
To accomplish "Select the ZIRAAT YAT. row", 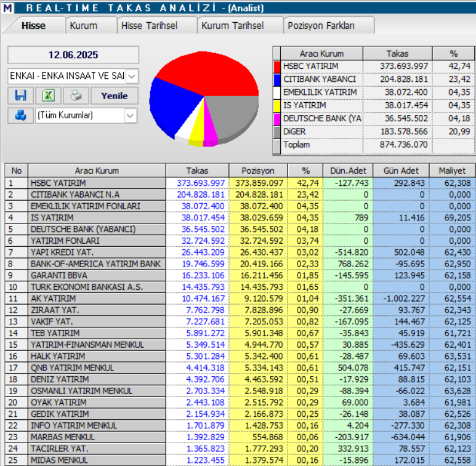I will (x=240, y=310).
